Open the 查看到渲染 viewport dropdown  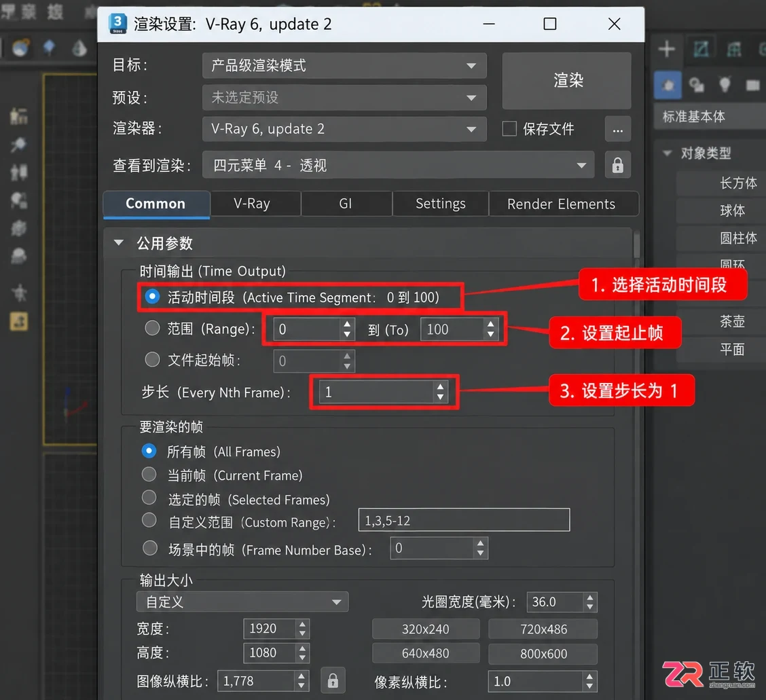(398, 165)
